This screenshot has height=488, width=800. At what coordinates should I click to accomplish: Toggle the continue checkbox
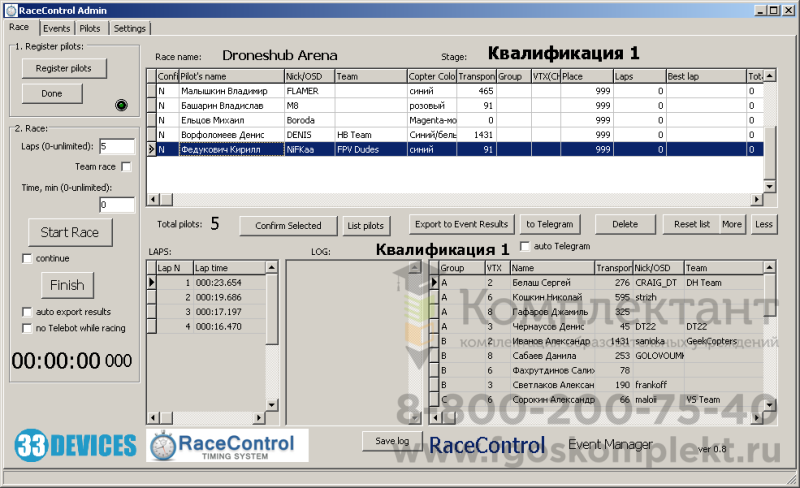pos(27,259)
